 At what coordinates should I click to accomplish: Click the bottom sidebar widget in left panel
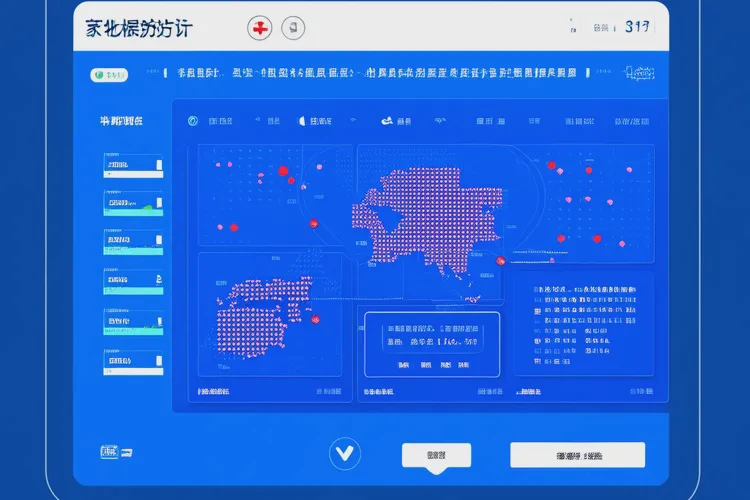[x=132, y=366]
